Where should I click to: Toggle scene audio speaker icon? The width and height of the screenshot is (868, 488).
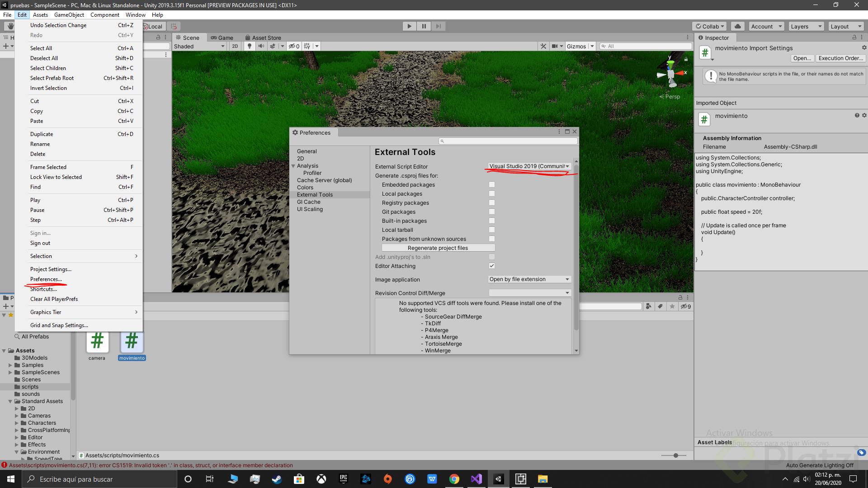click(x=261, y=46)
